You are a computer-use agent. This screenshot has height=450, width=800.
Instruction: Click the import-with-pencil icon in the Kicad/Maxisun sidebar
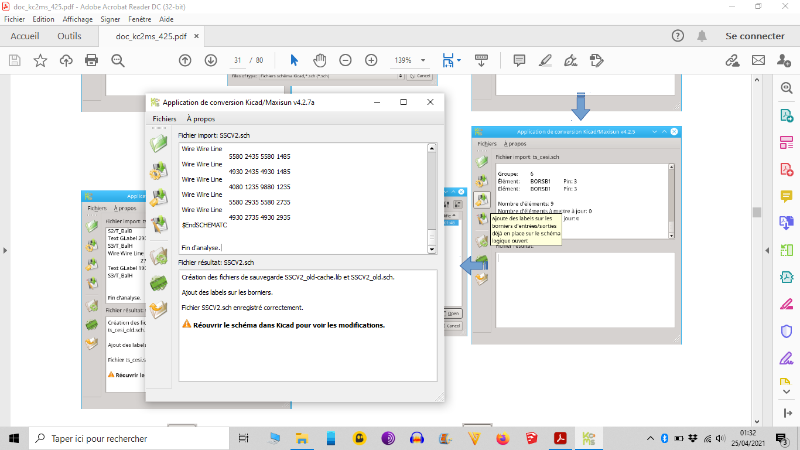tap(159, 223)
